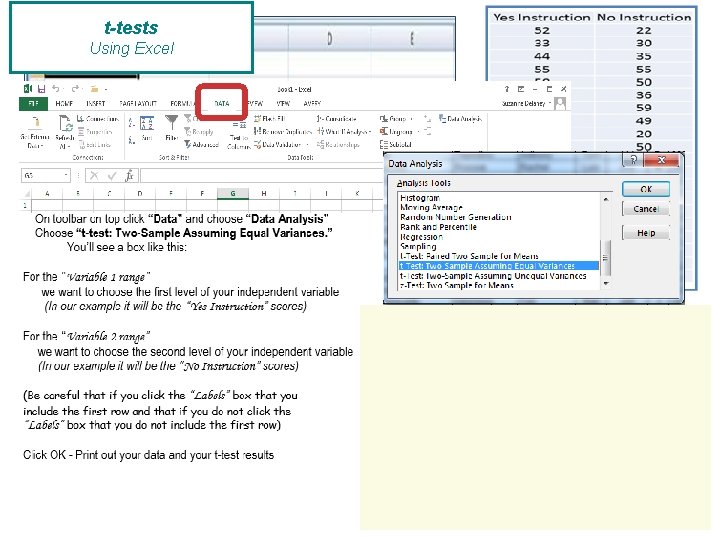The height and width of the screenshot is (540, 720).
Task: Open the What-If Analysis dropdown
Action: pyautogui.click(x=370, y=132)
